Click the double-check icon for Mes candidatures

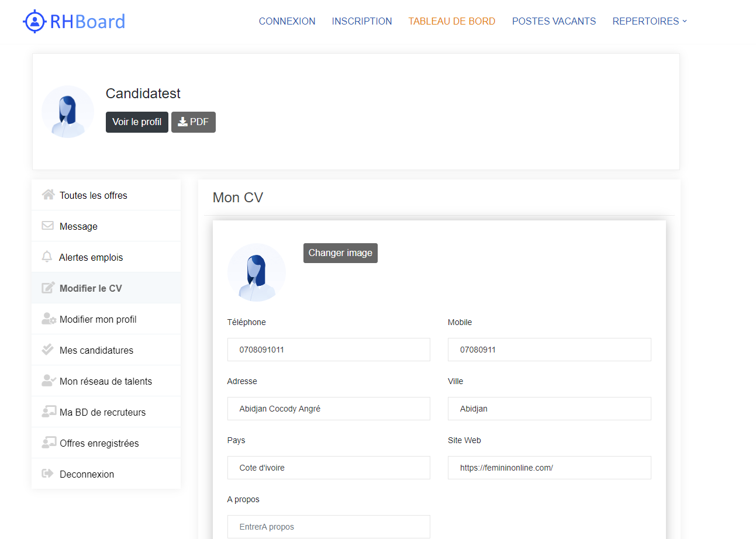[x=48, y=350]
